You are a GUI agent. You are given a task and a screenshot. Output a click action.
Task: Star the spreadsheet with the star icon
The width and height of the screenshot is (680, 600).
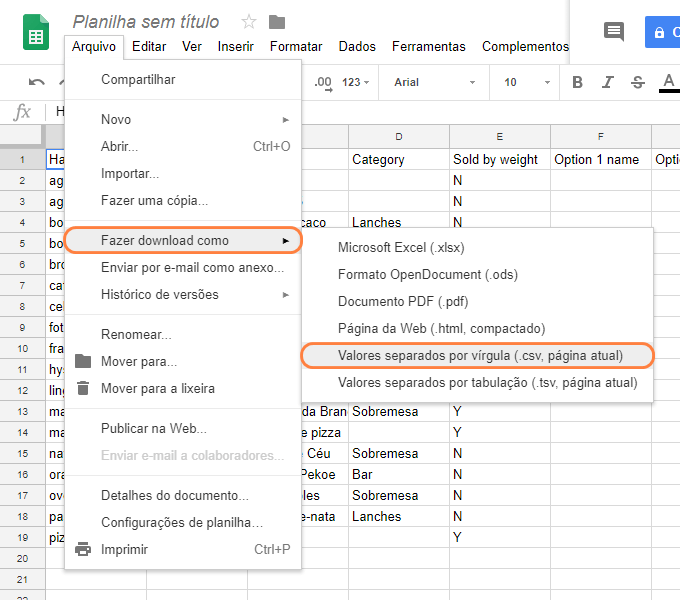click(x=249, y=22)
